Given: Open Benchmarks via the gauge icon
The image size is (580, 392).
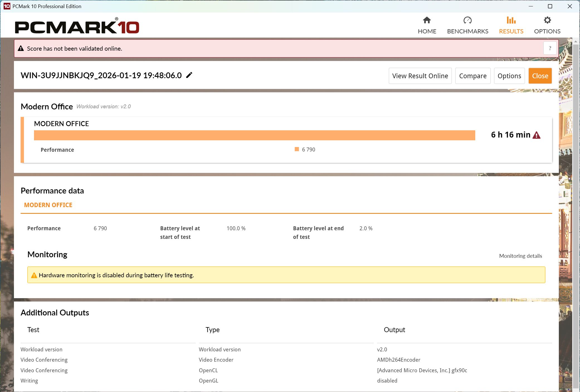Looking at the screenshot, I should point(467,20).
